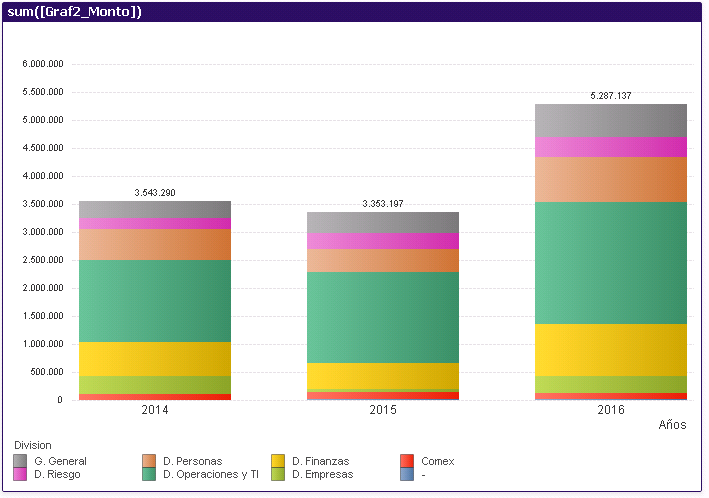Select the magenta segment of the 2016 bar
Screen dimensions: 709x498
click(611, 147)
